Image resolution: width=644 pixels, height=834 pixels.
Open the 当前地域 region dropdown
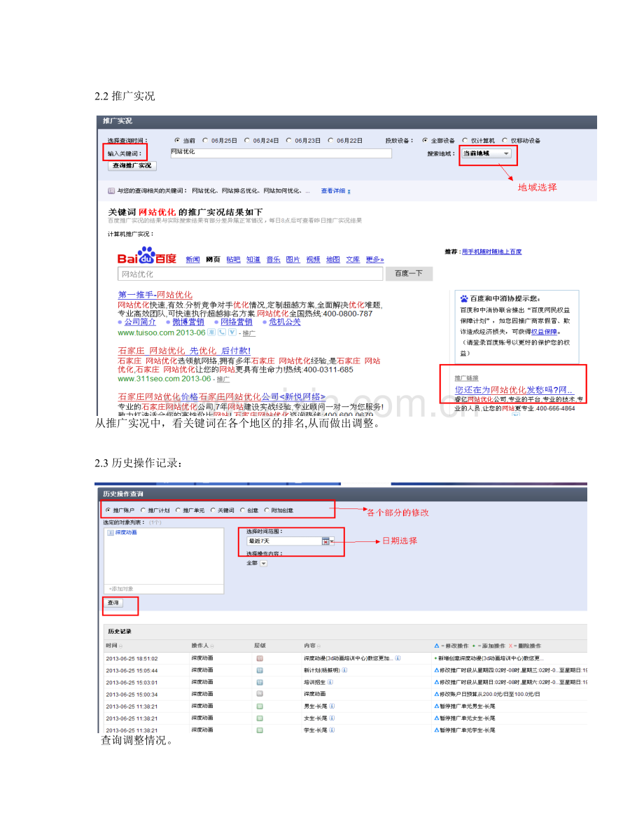point(486,153)
